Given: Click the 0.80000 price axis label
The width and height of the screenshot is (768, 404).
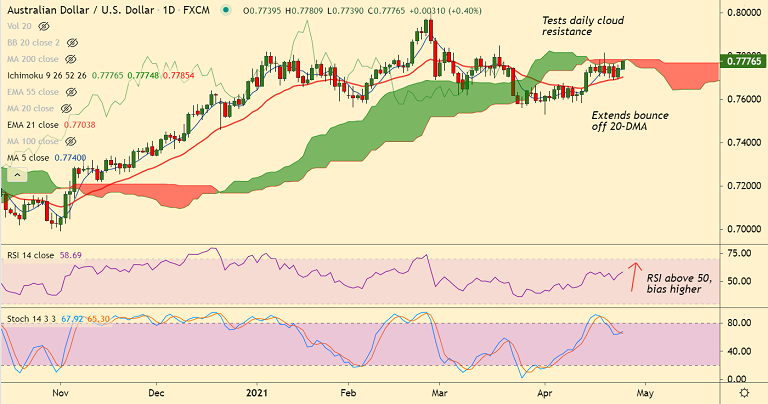Looking at the screenshot, I should coord(744,12).
